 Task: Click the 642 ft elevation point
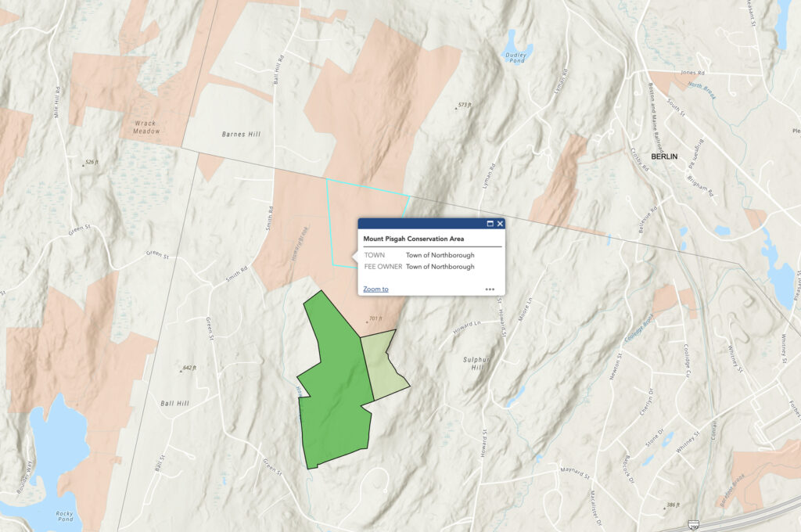tap(188, 368)
